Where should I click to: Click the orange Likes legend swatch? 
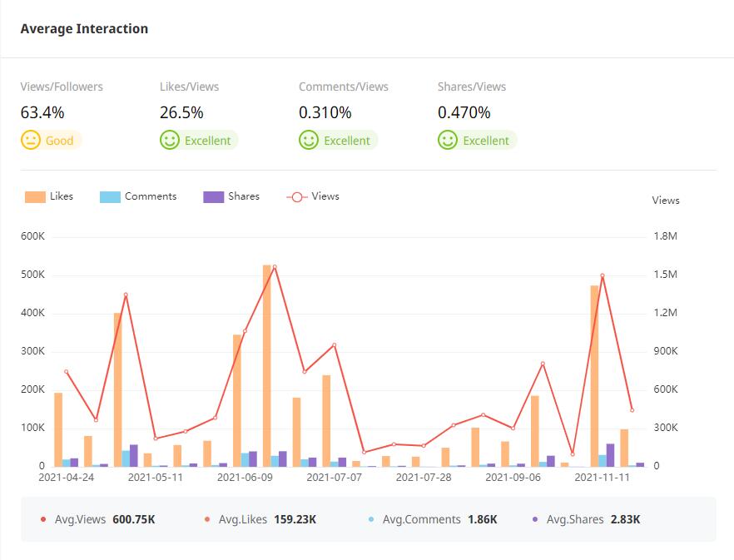[35, 197]
